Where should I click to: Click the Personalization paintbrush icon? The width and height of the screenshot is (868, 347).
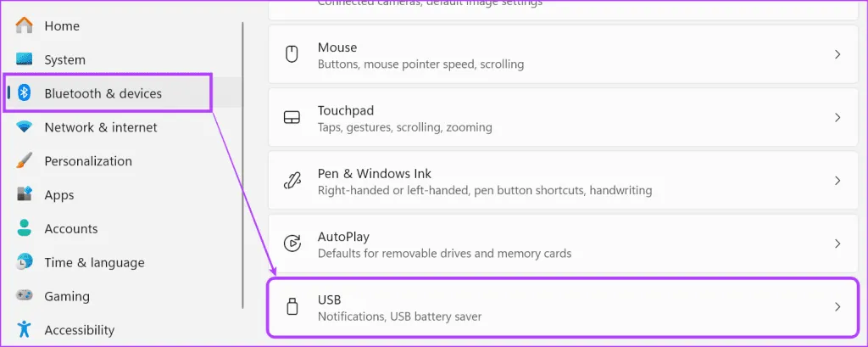pos(25,161)
